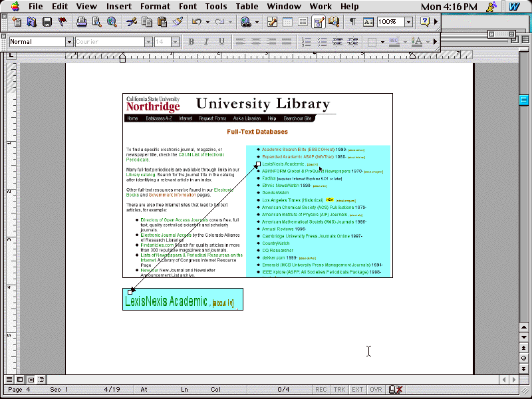This screenshot has height=399, width=532.
Task: Select the Format Painter brush icon
Action: click(178, 22)
